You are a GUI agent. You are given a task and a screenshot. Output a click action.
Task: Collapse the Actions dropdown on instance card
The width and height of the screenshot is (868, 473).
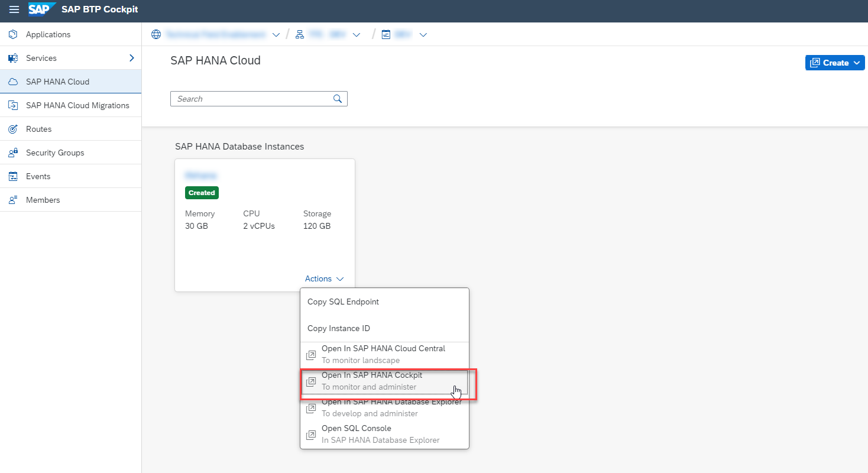click(324, 278)
